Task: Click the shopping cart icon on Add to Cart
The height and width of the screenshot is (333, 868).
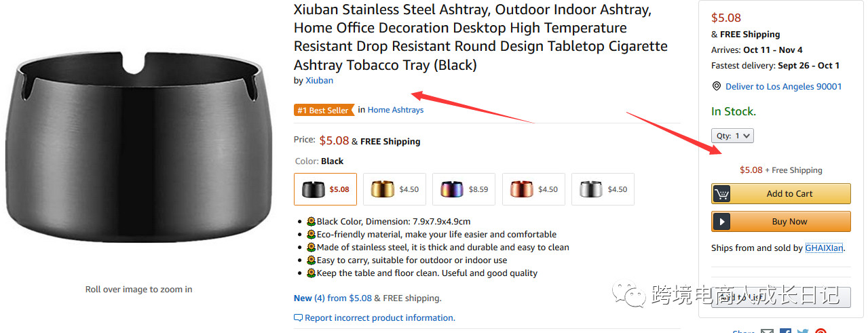Action: pyautogui.click(x=722, y=194)
